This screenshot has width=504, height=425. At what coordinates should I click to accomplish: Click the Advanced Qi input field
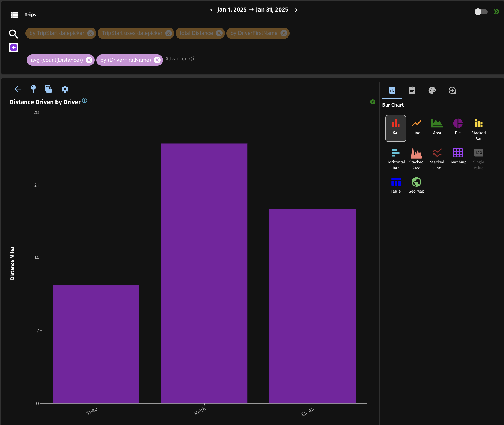point(251,59)
